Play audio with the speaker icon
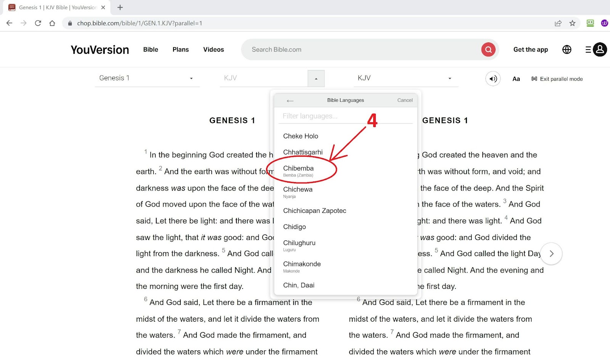The image size is (610, 364). coord(493,79)
